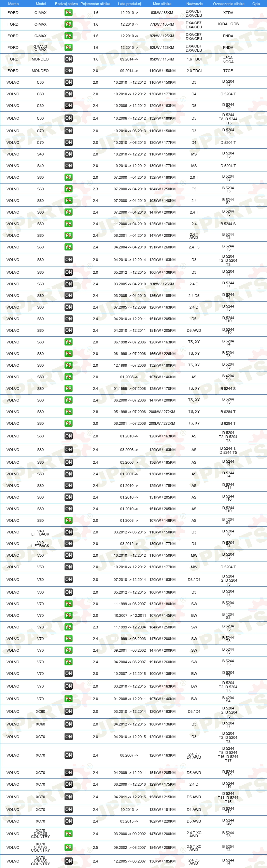Viewport: 267px width, 868px height.
Task: Click petrol icon in S80 2.8 B 6284 T row
Action: [x=69, y=412]
